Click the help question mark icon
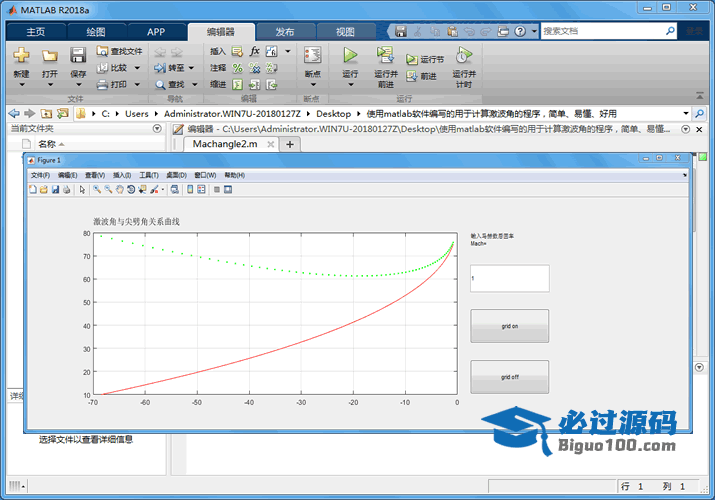 520,31
